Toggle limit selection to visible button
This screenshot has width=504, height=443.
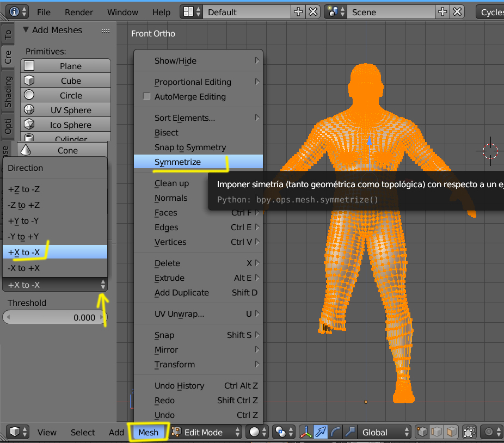point(469,432)
